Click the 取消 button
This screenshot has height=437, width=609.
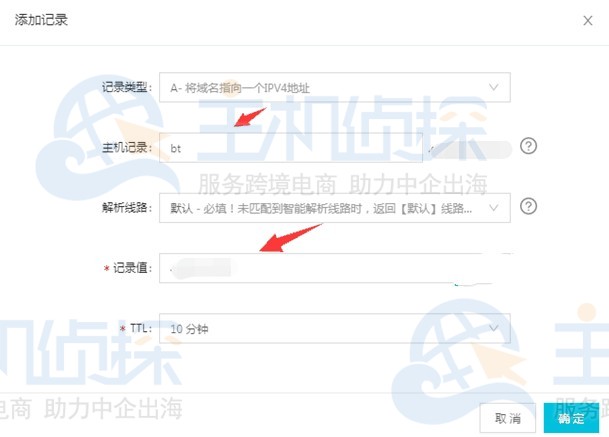point(508,418)
